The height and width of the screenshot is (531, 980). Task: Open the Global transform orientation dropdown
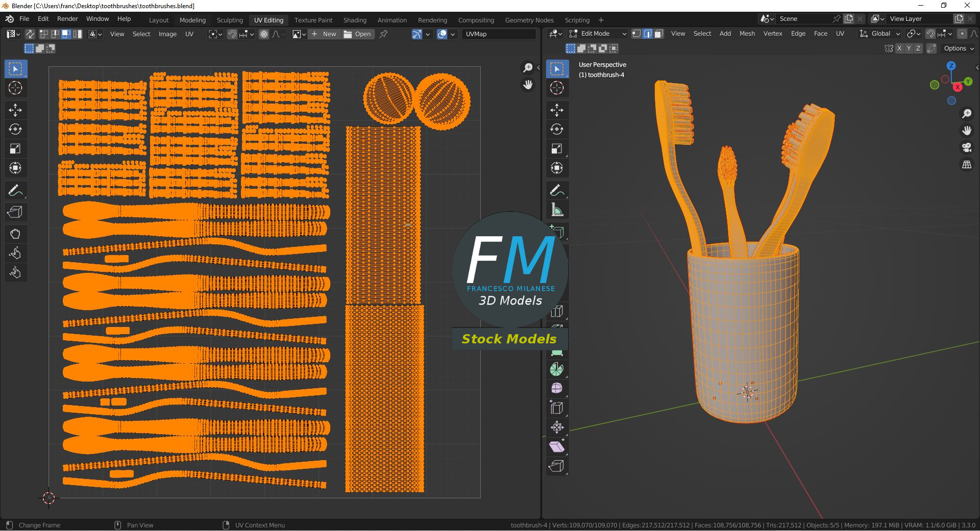point(880,34)
